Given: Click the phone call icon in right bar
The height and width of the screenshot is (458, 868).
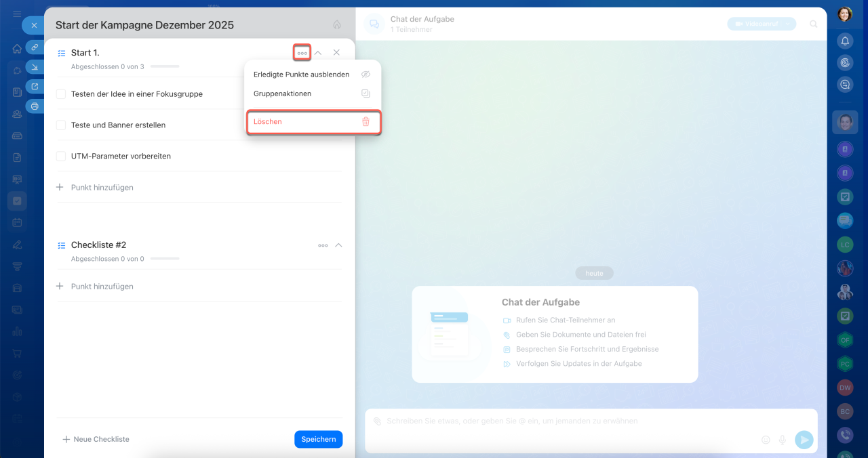Looking at the screenshot, I should 845,435.
